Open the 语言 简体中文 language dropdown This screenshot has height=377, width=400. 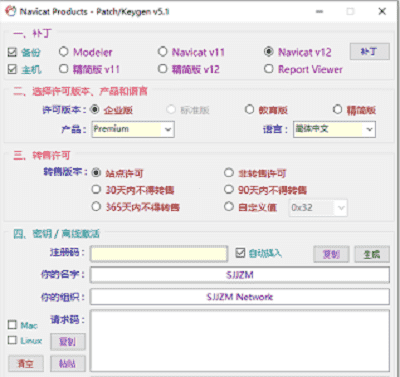[x=334, y=129]
